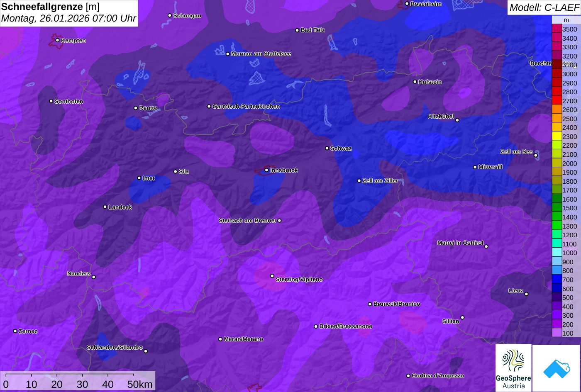
Task: Click the Mittersill location dot
Action: [x=475, y=167]
